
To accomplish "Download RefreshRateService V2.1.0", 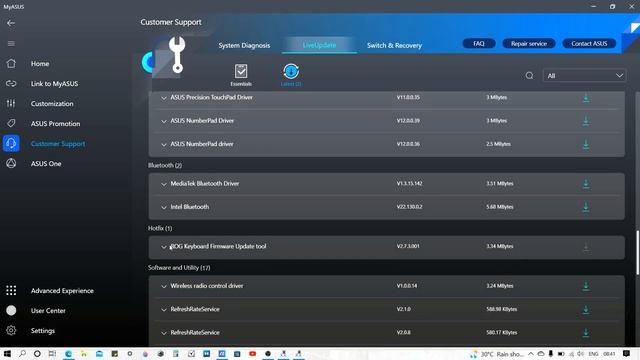I will point(586,309).
